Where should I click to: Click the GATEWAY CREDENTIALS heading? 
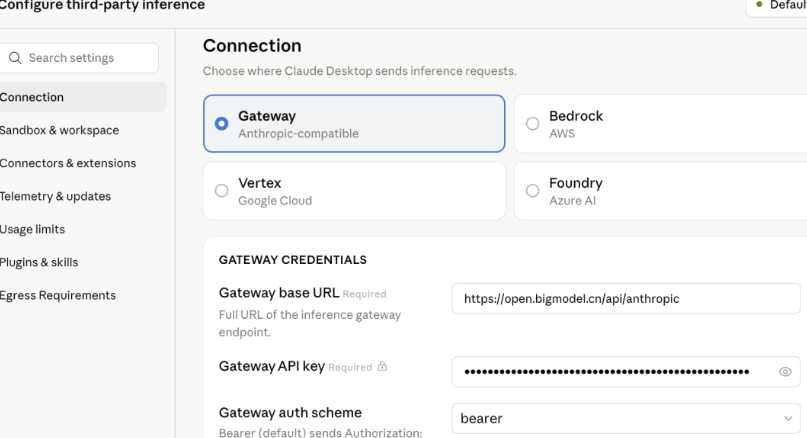[293, 260]
